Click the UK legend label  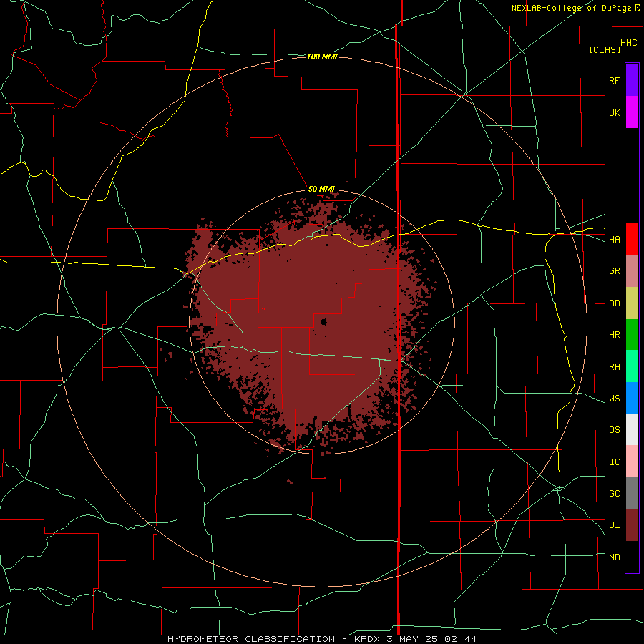coord(614,112)
